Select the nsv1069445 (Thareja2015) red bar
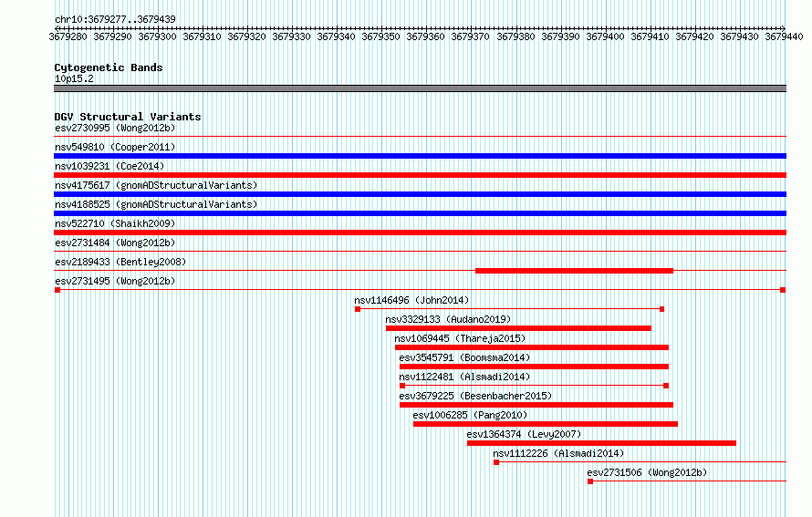 tap(532, 347)
